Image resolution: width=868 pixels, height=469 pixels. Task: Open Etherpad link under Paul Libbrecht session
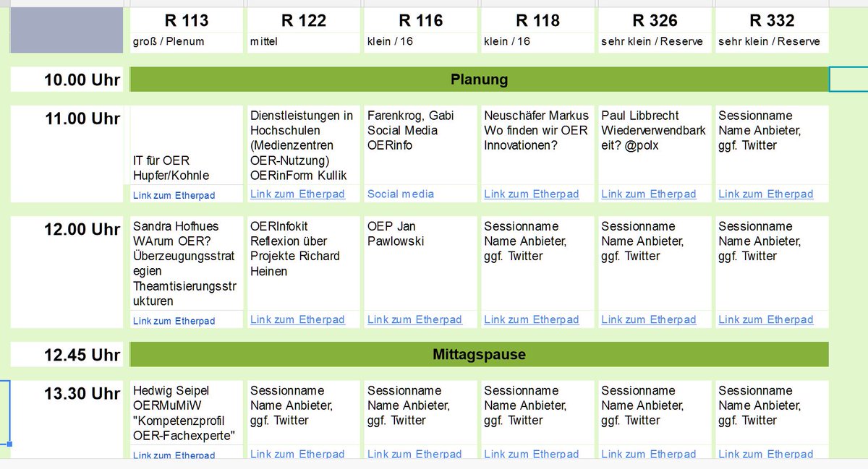648,194
